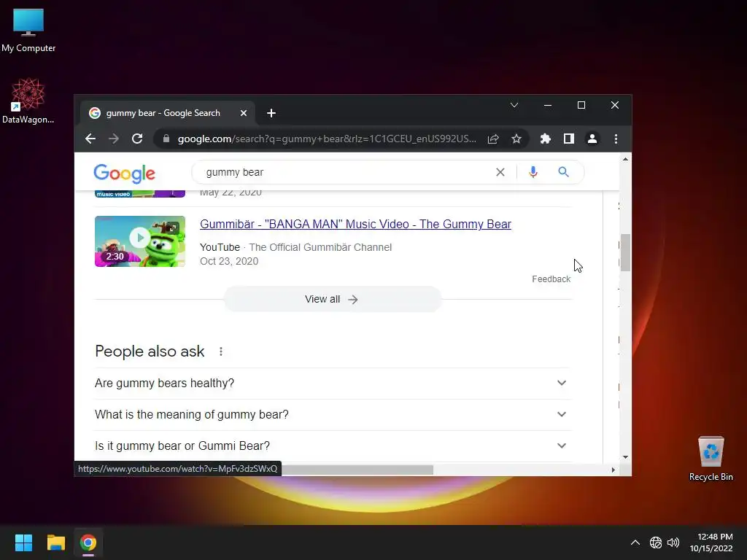Open the Chrome profile avatar
The height and width of the screenshot is (560, 747).
coord(592,139)
